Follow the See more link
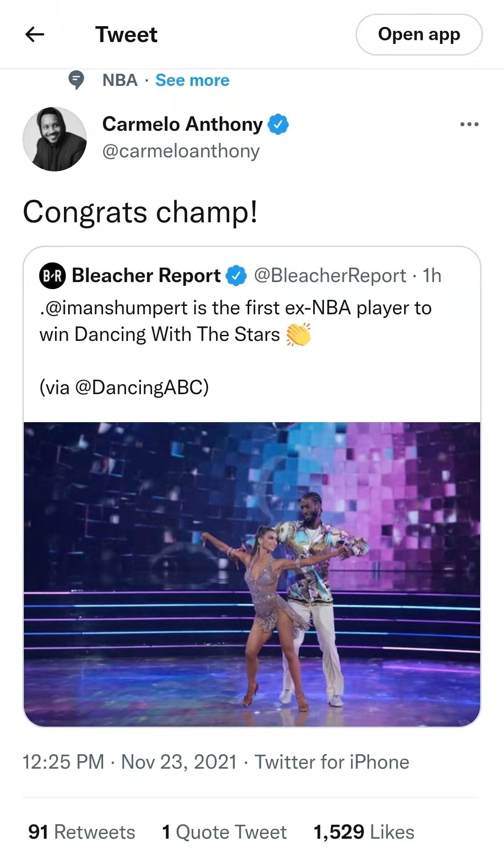 (x=192, y=80)
